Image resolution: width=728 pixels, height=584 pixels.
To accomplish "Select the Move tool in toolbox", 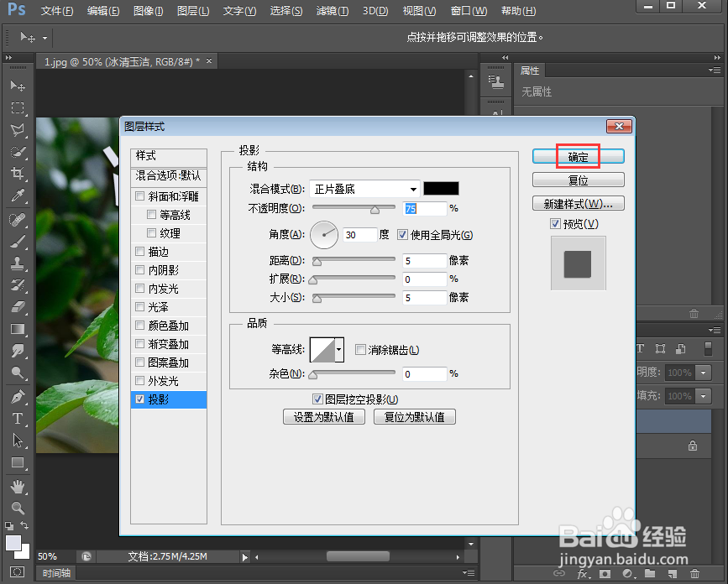I will (18, 86).
